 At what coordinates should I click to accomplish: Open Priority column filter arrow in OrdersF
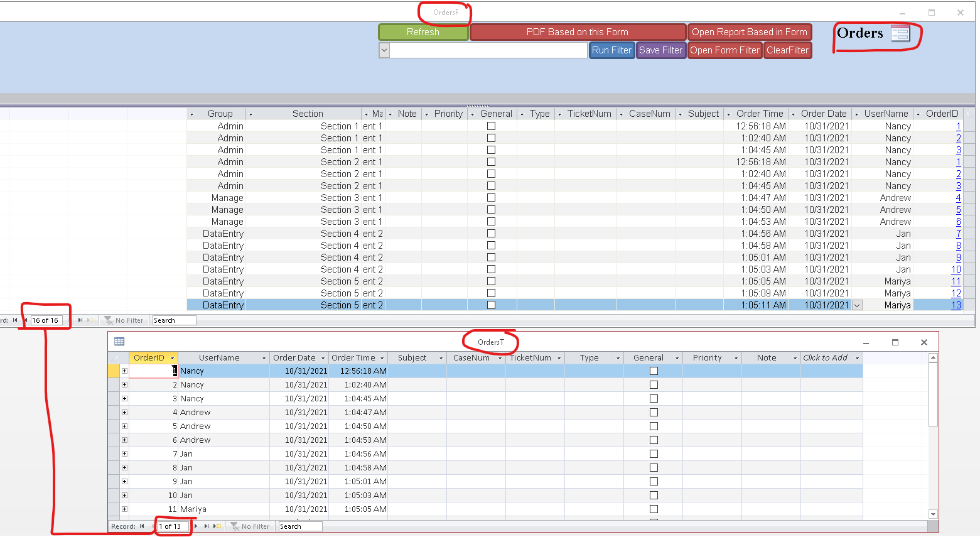(426, 114)
